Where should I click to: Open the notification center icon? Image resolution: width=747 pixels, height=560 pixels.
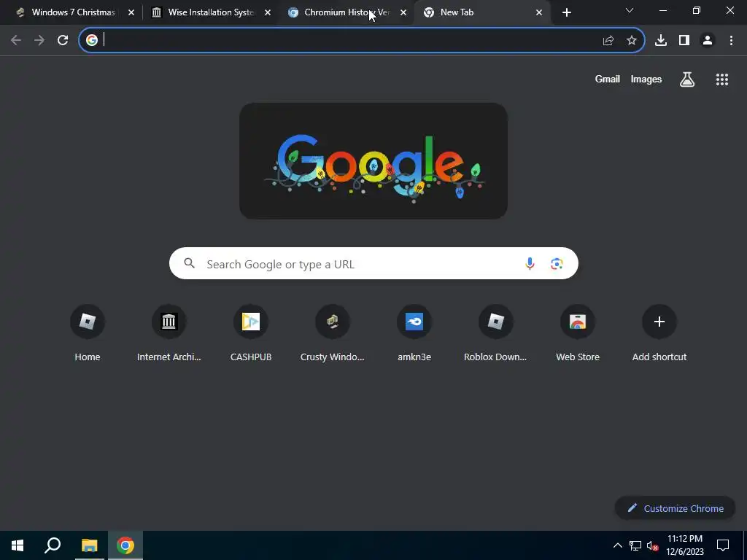click(723, 545)
